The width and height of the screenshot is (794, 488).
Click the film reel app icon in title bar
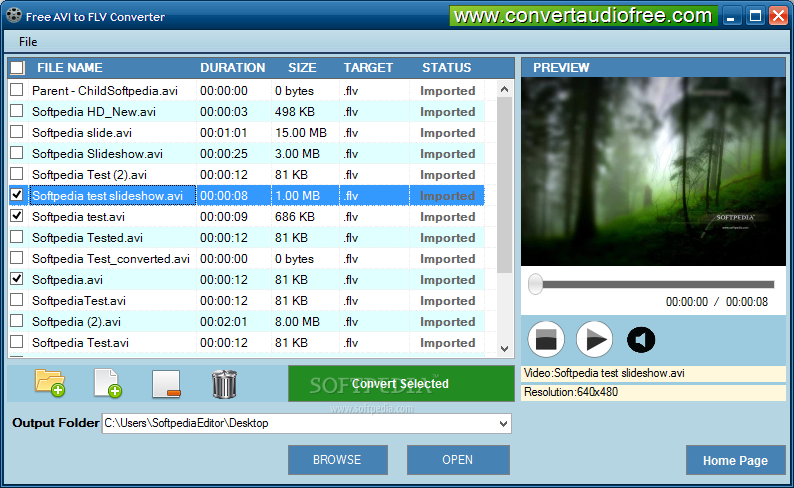coord(14,16)
